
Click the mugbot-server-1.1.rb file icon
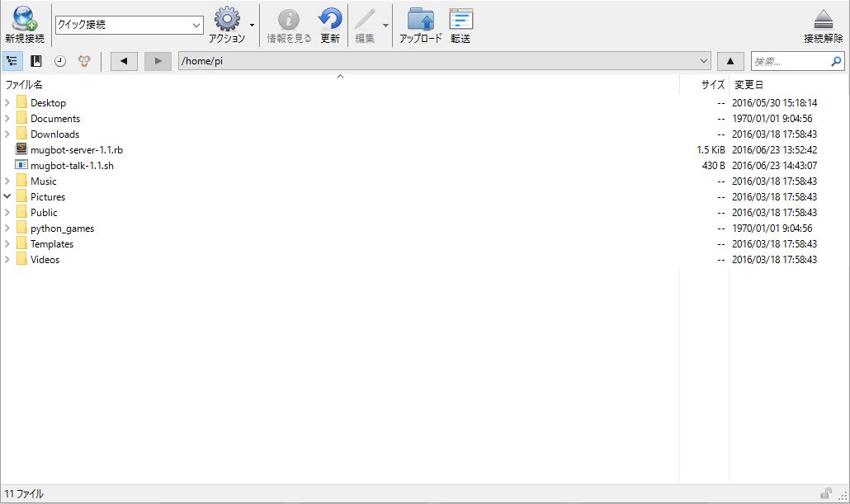[21, 149]
